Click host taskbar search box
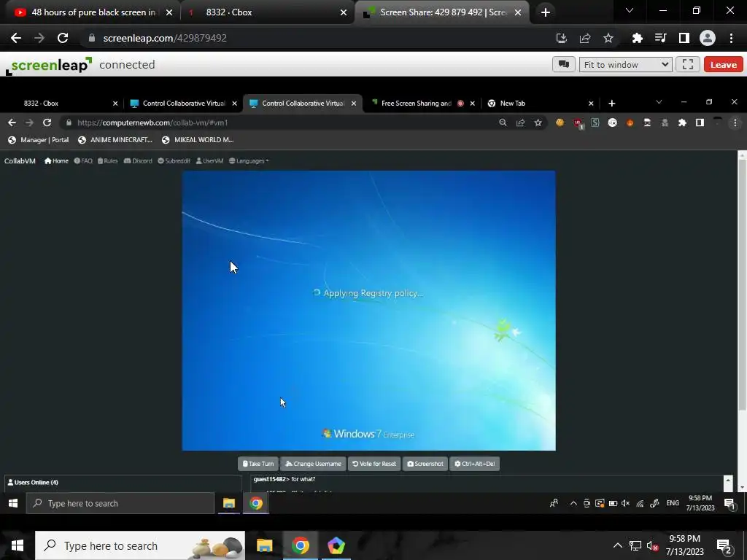 point(140,545)
